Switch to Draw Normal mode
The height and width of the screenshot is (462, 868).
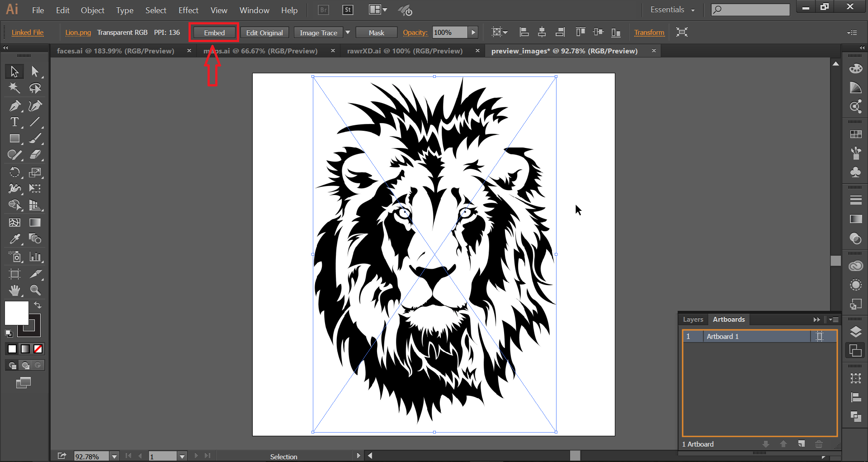coord(12,365)
